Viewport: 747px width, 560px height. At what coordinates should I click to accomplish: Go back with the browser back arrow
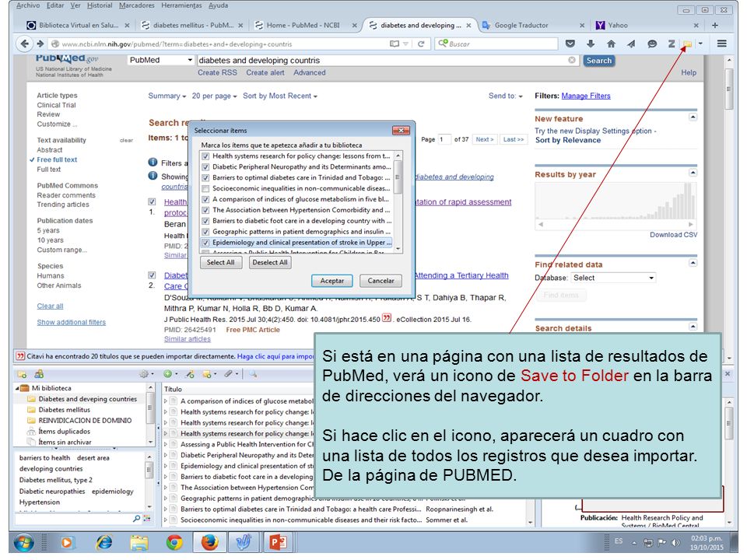[x=24, y=44]
